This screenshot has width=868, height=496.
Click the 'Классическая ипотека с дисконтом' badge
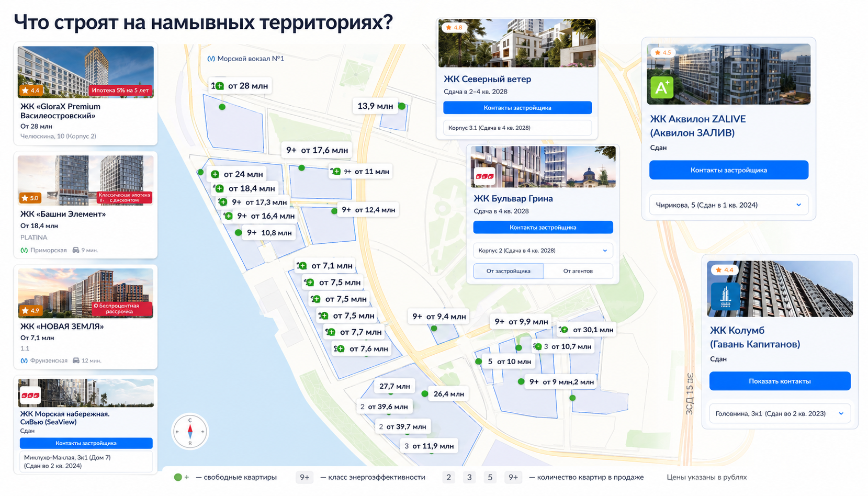[125, 198]
